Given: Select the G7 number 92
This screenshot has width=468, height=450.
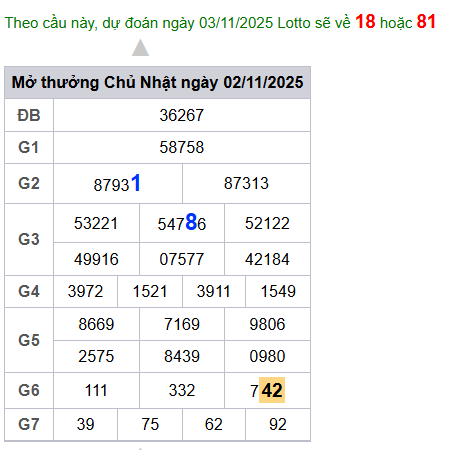Looking at the screenshot, I should click(x=278, y=424).
